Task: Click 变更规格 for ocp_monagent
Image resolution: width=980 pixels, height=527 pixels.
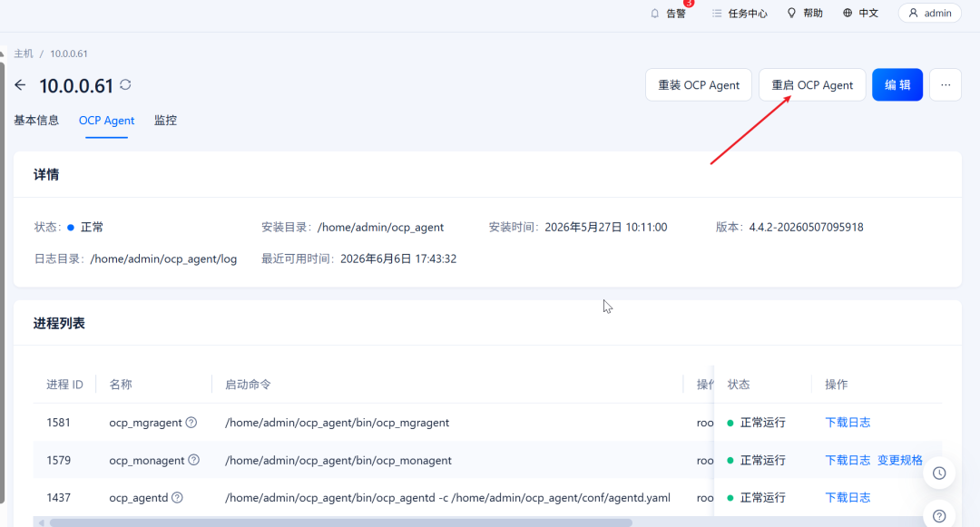Action: pyautogui.click(x=900, y=460)
